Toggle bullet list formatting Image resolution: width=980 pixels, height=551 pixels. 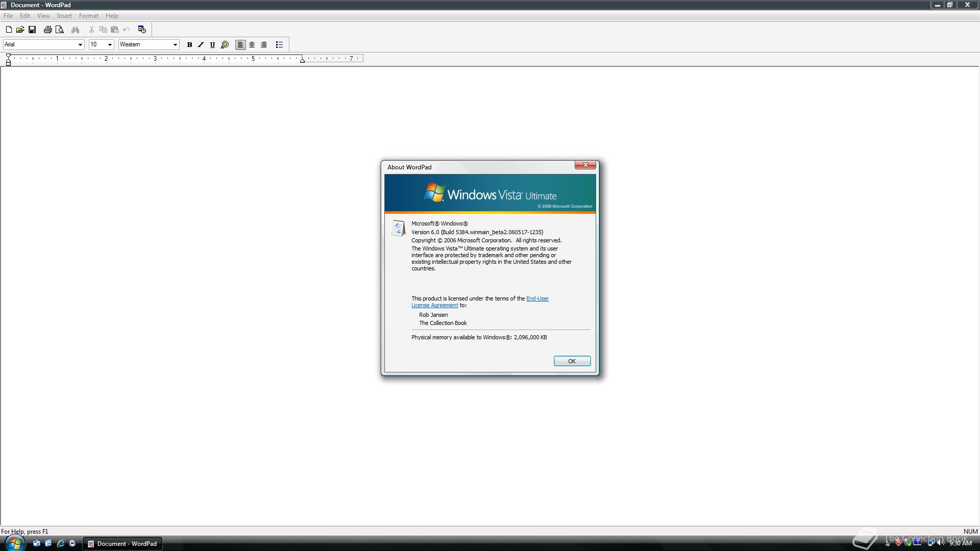[279, 45]
